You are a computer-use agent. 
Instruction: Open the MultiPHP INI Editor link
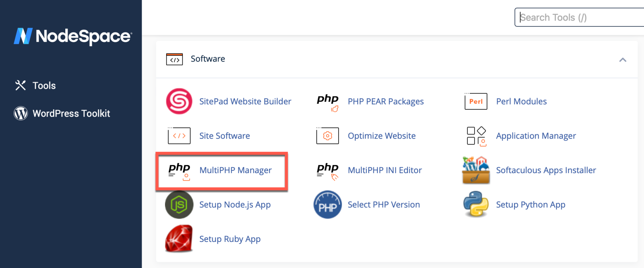(x=384, y=170)
